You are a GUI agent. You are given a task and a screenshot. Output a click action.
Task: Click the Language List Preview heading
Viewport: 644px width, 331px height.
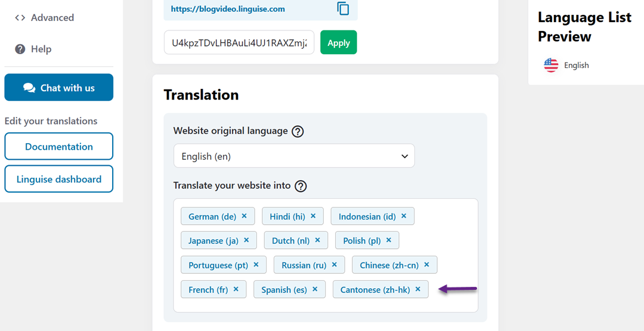pos(584,27)
